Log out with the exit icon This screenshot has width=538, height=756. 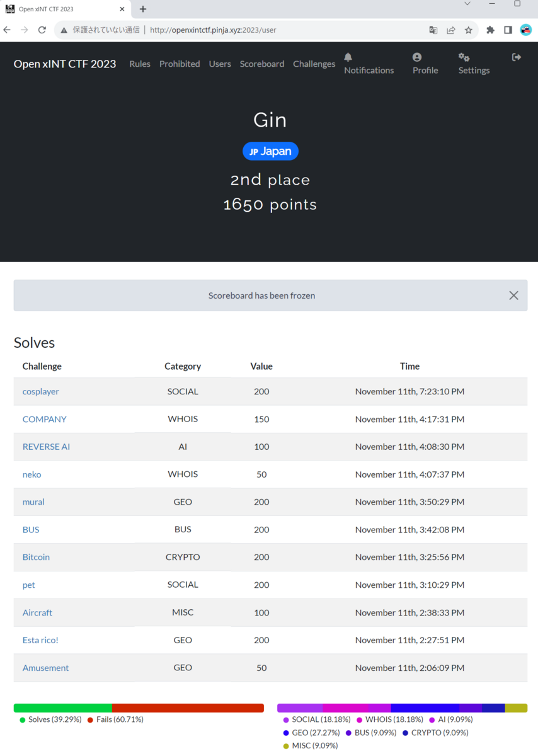[517, 57]
